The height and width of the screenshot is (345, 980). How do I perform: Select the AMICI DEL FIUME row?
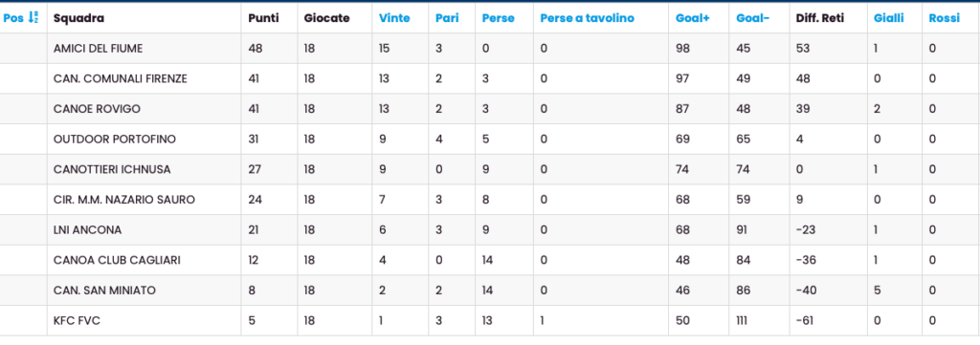pyautogui.click(x=490, y=48)
